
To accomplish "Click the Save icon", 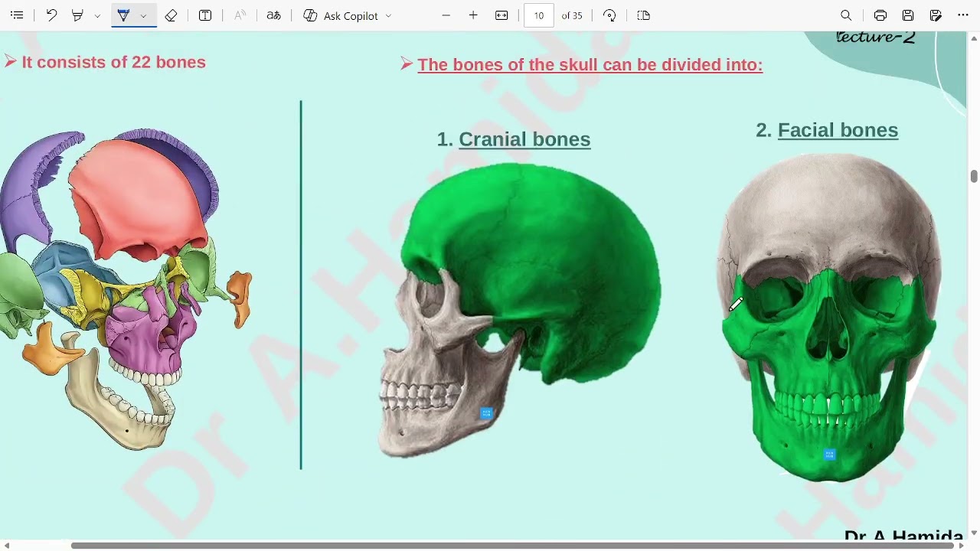I will click(908, 15).
